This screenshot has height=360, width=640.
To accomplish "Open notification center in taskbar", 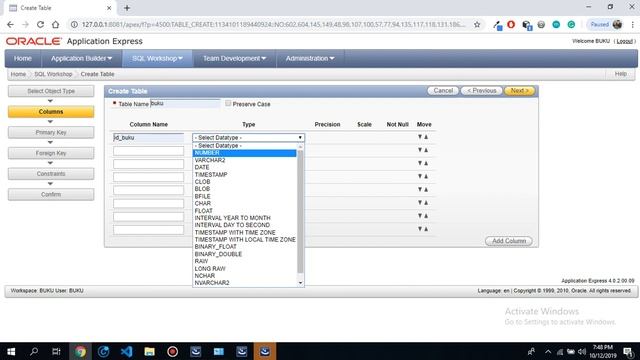I will point(629,351).
